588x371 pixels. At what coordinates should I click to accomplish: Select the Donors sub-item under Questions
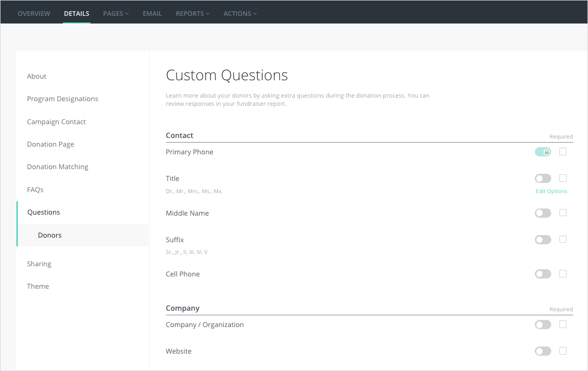click(50, 235)
